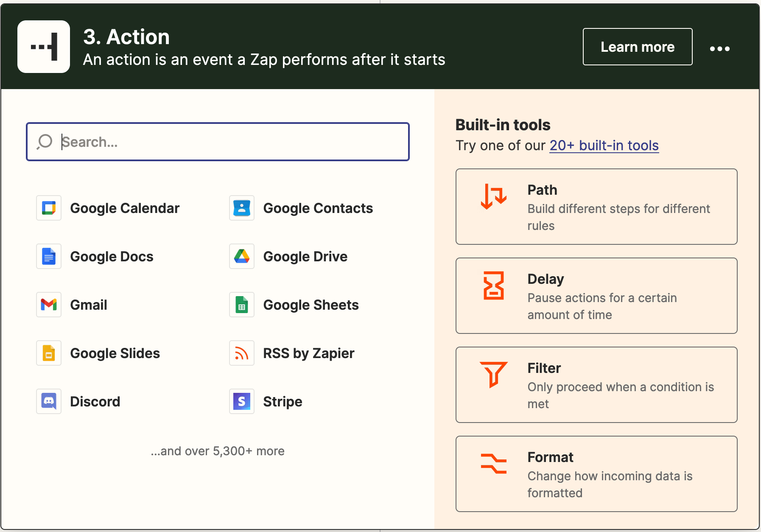761x532 pixels.
Task: Pick the Google Drive icon
Action: click(x=242, y=256)
